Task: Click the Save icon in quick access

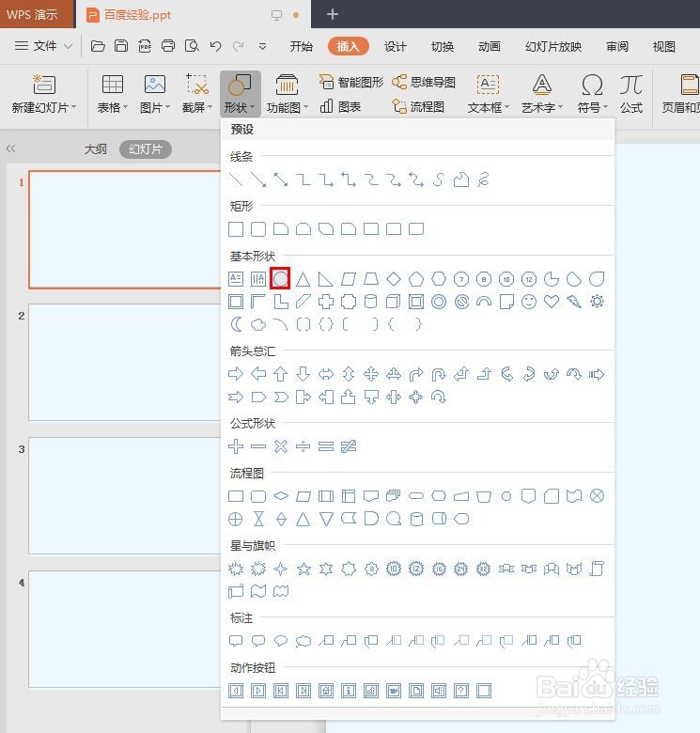Action: point(121,46)
